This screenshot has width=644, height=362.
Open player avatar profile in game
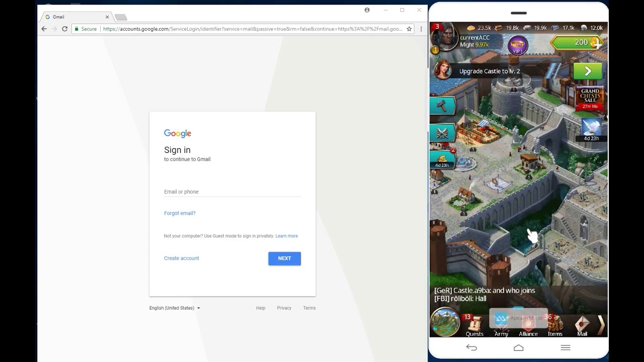coord(444,38)
